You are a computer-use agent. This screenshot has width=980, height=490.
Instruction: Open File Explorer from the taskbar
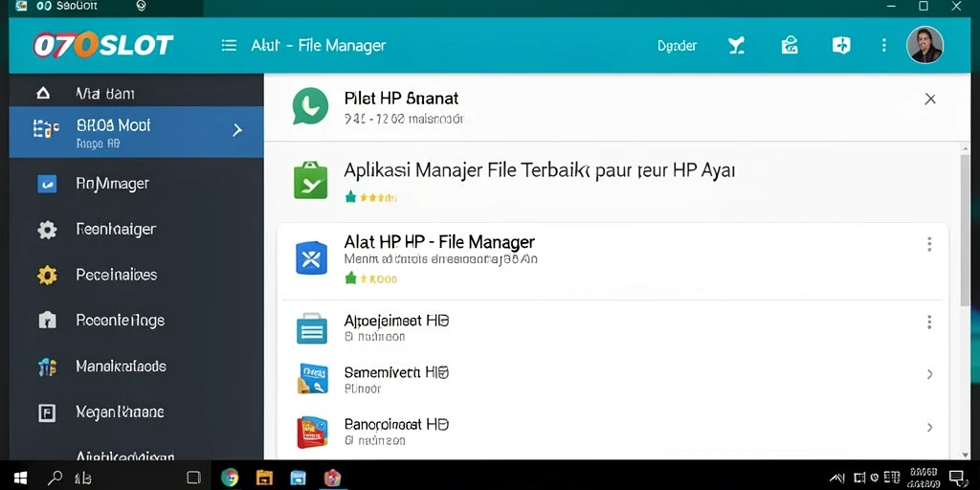pos(264,479)
